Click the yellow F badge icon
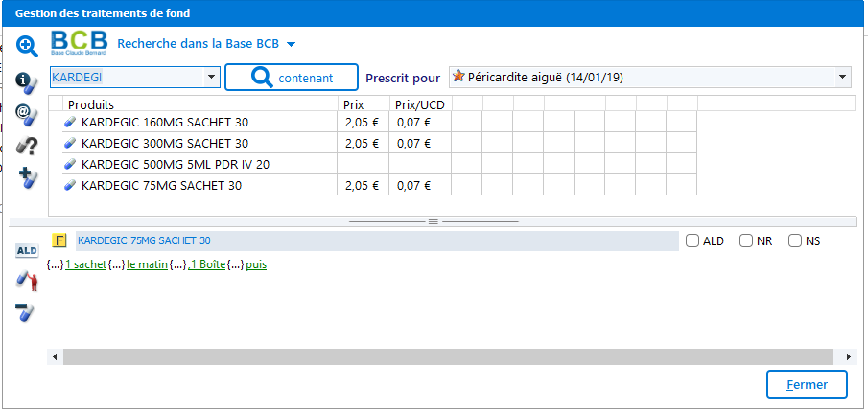 [59, 240]
